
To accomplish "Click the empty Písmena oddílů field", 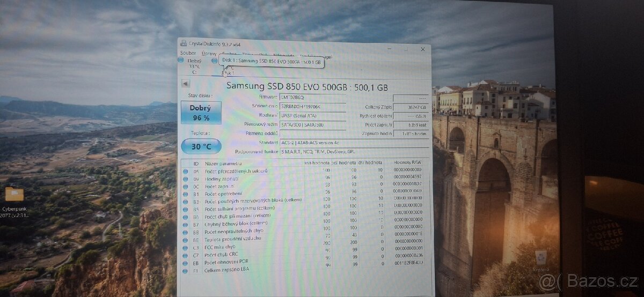I will coord(312,133).
